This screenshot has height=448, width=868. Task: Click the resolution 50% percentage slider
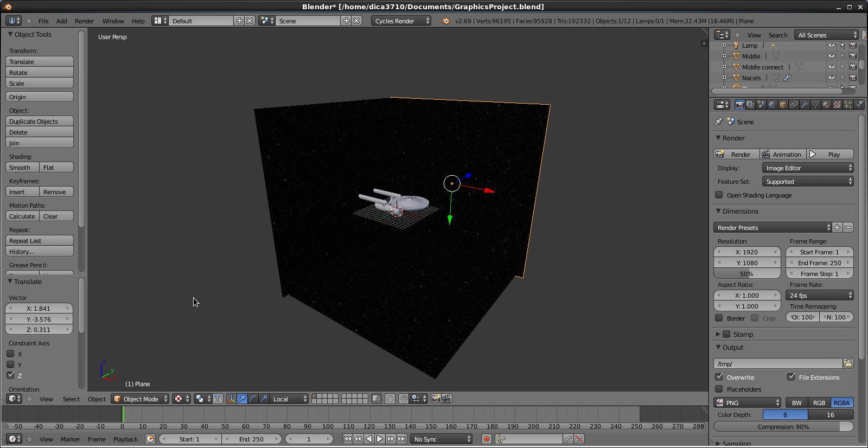tap(746, 273)
